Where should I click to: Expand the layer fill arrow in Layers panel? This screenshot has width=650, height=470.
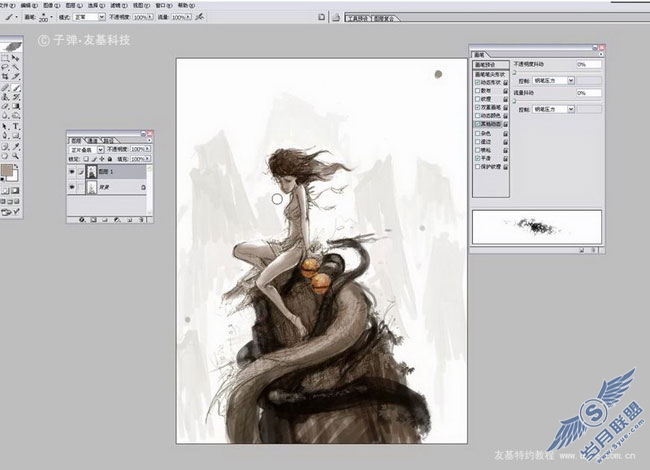pos(148,159)
